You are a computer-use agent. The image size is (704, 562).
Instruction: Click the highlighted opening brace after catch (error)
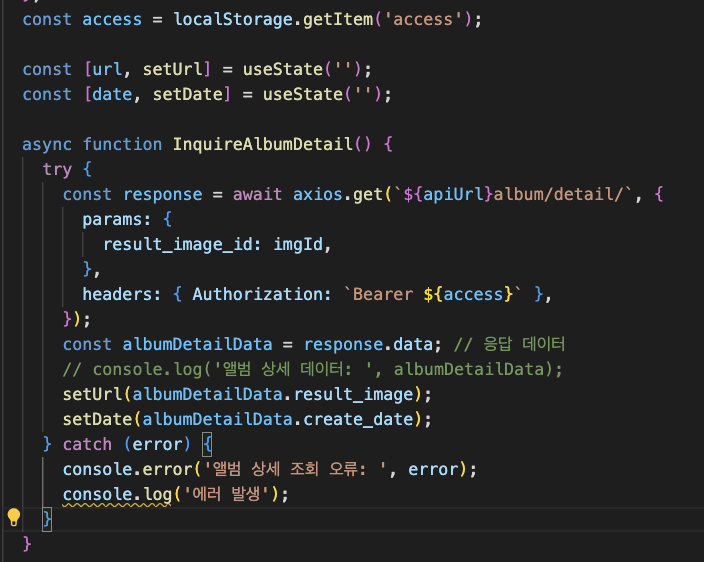tap(207, 444)
